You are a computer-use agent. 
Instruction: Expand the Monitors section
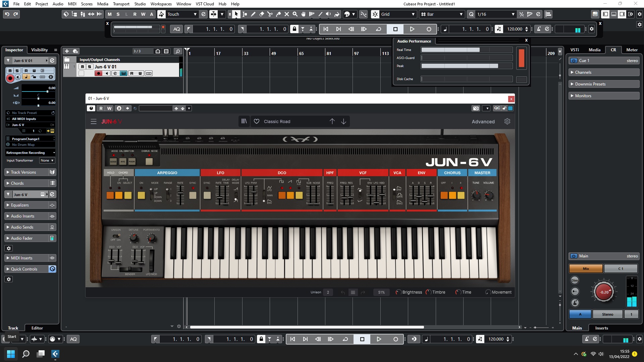coord(604,96)
